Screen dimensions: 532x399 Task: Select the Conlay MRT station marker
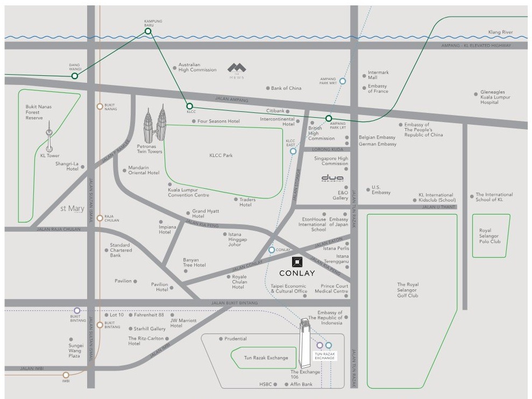[272, 250]
